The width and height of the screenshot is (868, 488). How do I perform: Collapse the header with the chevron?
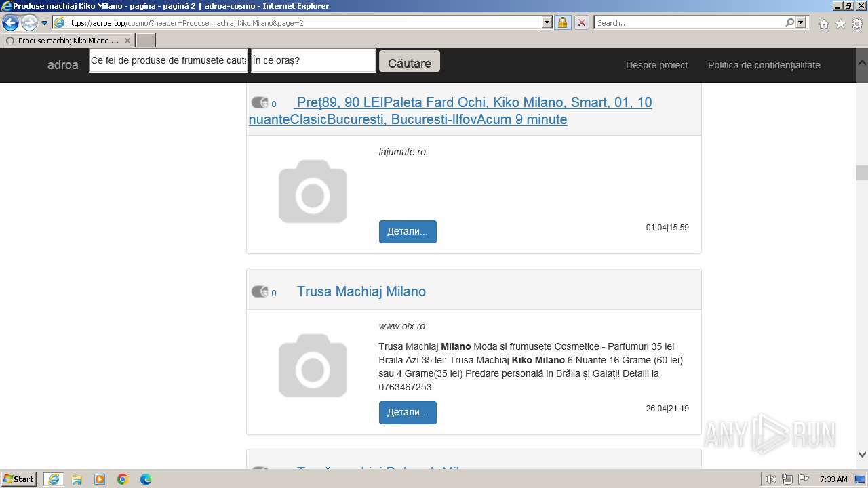(x=862, y=62)
